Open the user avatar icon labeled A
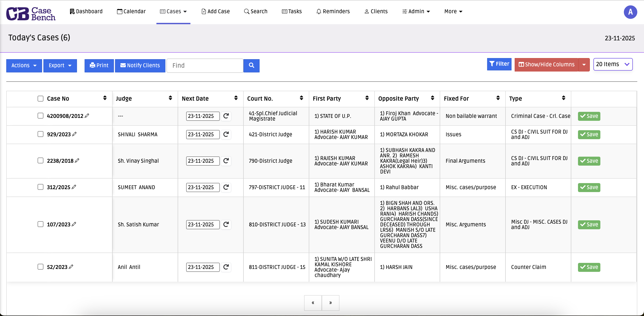The image size is (644, 316). point(630,12)
